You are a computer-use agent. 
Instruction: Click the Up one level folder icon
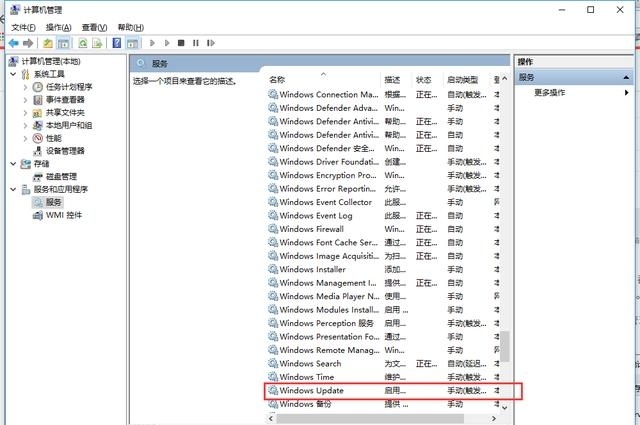[x=48, y=43]
